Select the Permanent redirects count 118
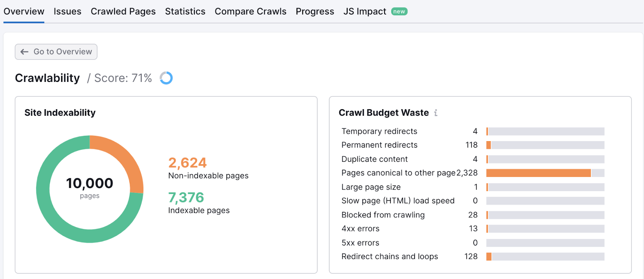 [x=471, y=145]
